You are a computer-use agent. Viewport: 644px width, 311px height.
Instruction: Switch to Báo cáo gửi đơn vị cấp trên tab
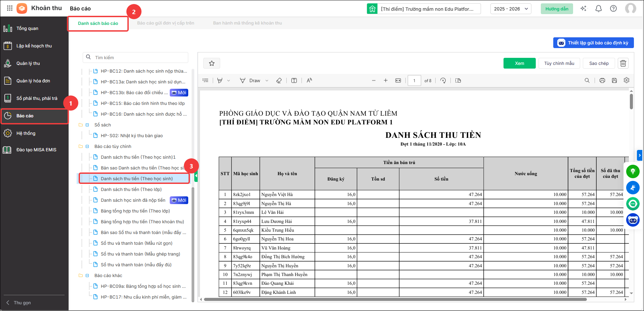pos(166,23)
